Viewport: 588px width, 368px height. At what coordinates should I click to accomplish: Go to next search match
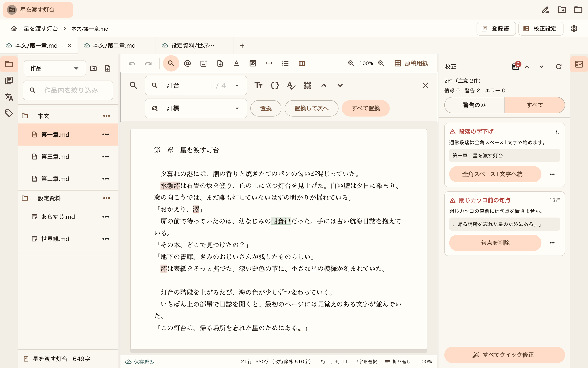[340, 85]
